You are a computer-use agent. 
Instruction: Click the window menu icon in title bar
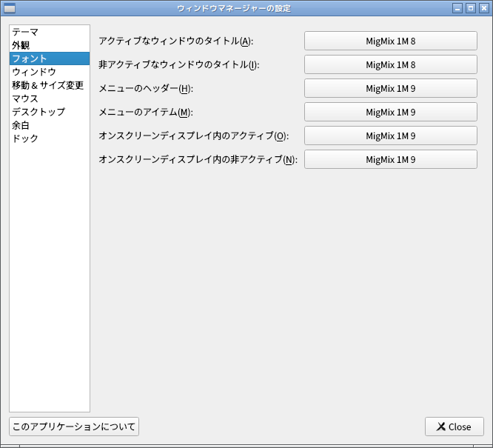pos(10,8)
